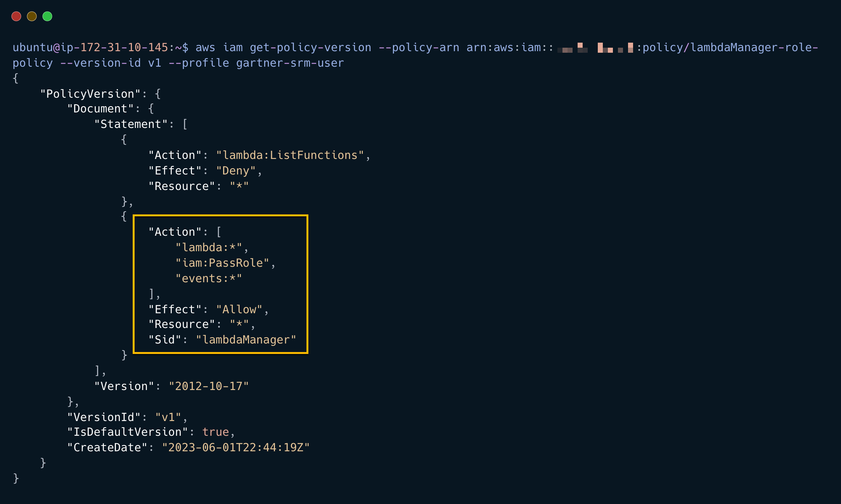Click the "Statement" key
This screenshot has height=504, width=841.
(131, 124)
